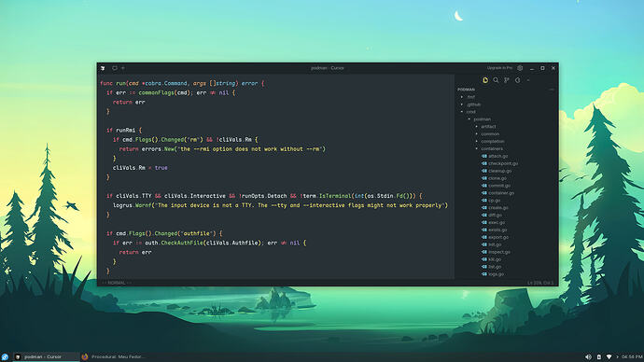
Task: Open the clipboard tray icon
Action: tap(599, 357)
